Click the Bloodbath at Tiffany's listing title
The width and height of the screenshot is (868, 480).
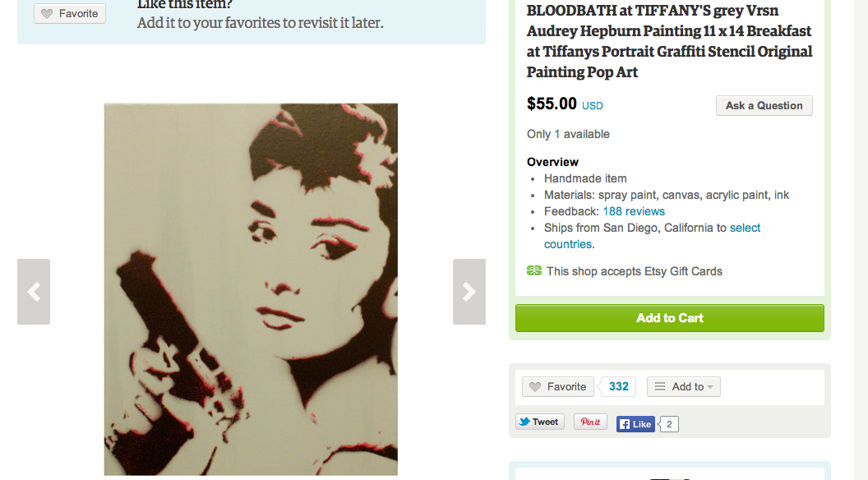(x=669, y=41)
